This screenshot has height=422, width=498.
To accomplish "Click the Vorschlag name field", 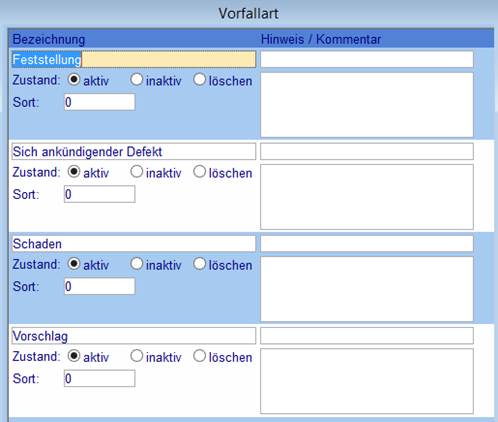I will [134, 336].
